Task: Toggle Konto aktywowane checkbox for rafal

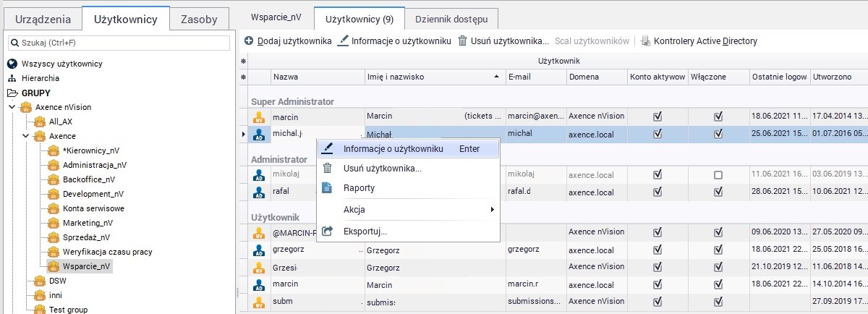Action: [x=658, y=192]
